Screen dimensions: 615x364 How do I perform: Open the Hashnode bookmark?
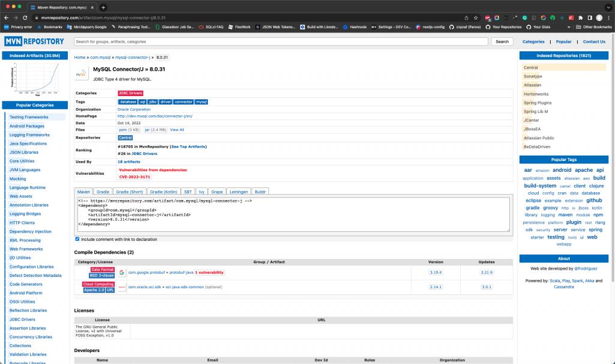(x=354, y=27)
